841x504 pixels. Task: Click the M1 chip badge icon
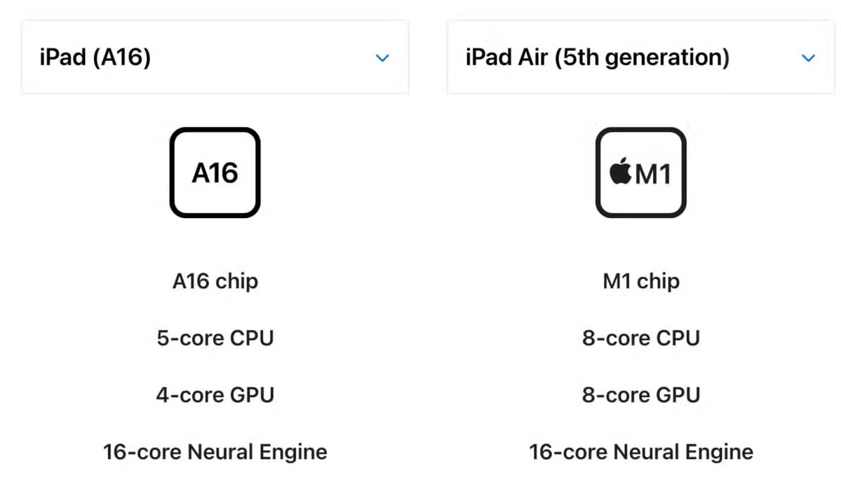click(x=640, y=172)
